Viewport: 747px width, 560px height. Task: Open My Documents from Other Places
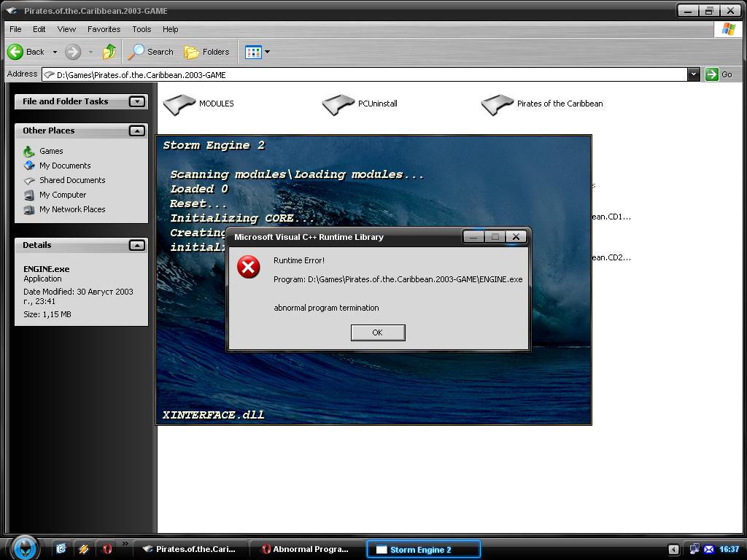(65, 166)
